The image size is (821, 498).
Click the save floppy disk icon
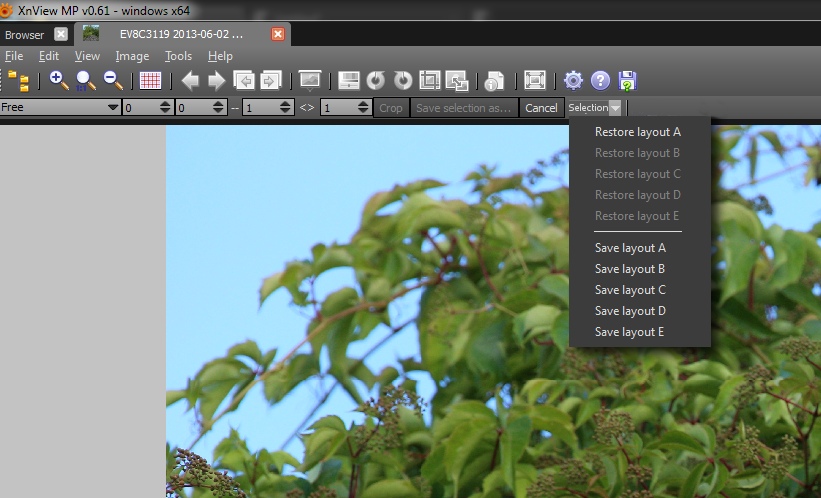tap(627, 81)
